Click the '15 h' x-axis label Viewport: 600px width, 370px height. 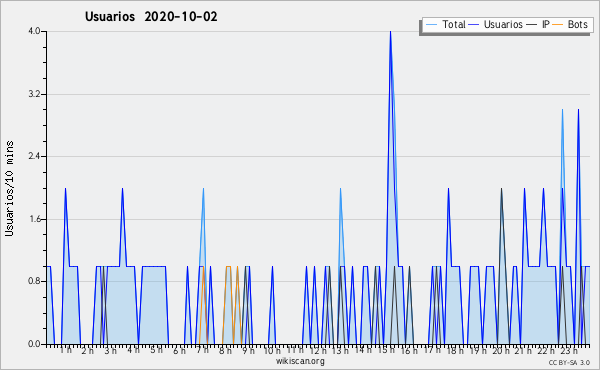[385, 350]
